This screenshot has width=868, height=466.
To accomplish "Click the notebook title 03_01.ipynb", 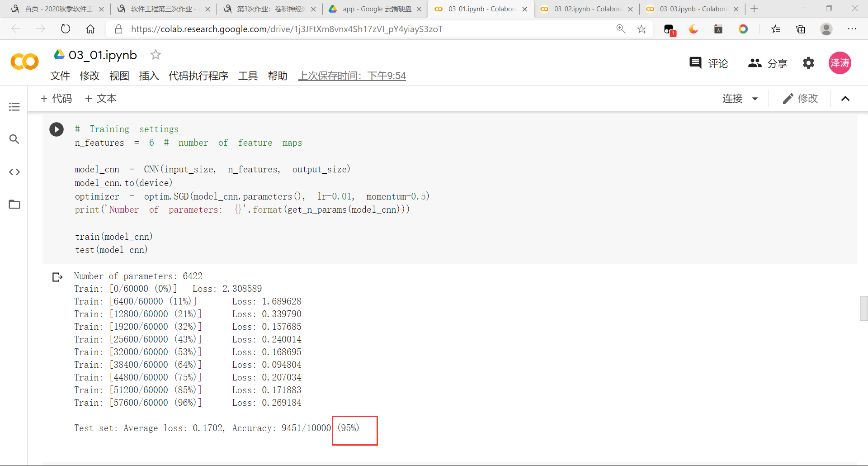I will pos(103,55).
